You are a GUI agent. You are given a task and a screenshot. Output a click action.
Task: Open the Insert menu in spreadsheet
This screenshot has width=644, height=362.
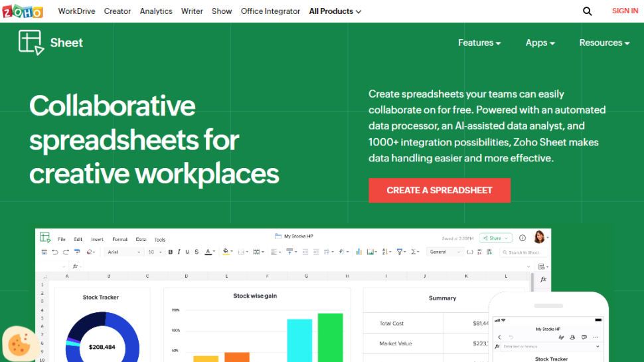pyautogui.click(x=98, y=239)
